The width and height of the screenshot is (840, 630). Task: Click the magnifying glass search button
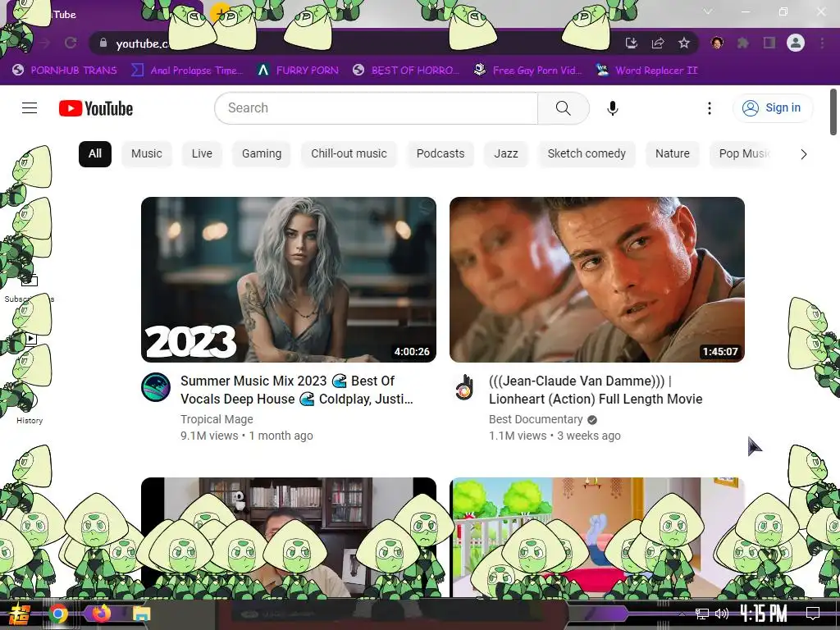coord(563,108)
